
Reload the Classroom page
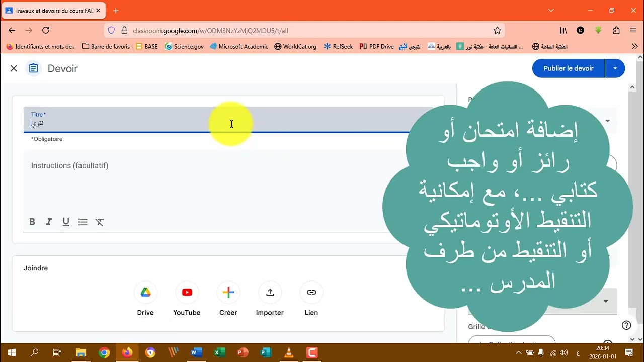click(x=46, y=30)
